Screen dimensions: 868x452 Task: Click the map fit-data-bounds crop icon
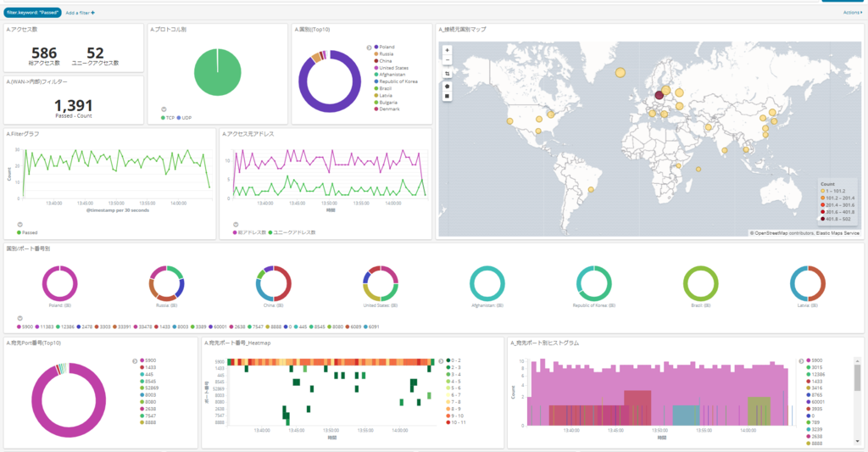(448, 74)
